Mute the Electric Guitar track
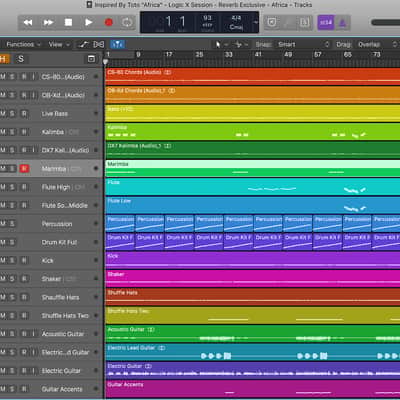 click(3, 370)
